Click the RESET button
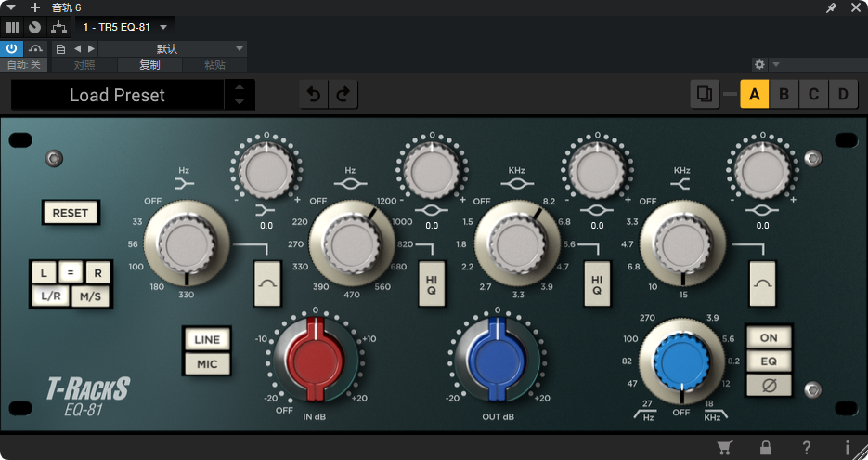The image size is (868, 460). point(71,213)
